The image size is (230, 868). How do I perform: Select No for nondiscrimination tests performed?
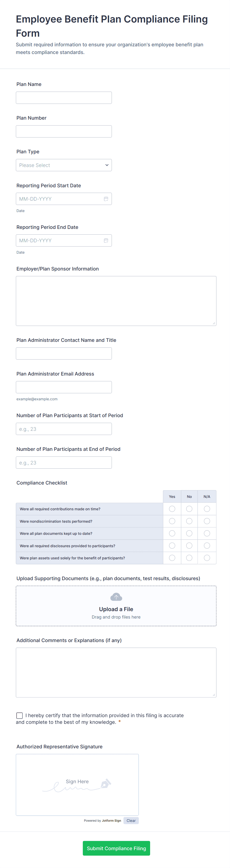click(x=189, y=521)
